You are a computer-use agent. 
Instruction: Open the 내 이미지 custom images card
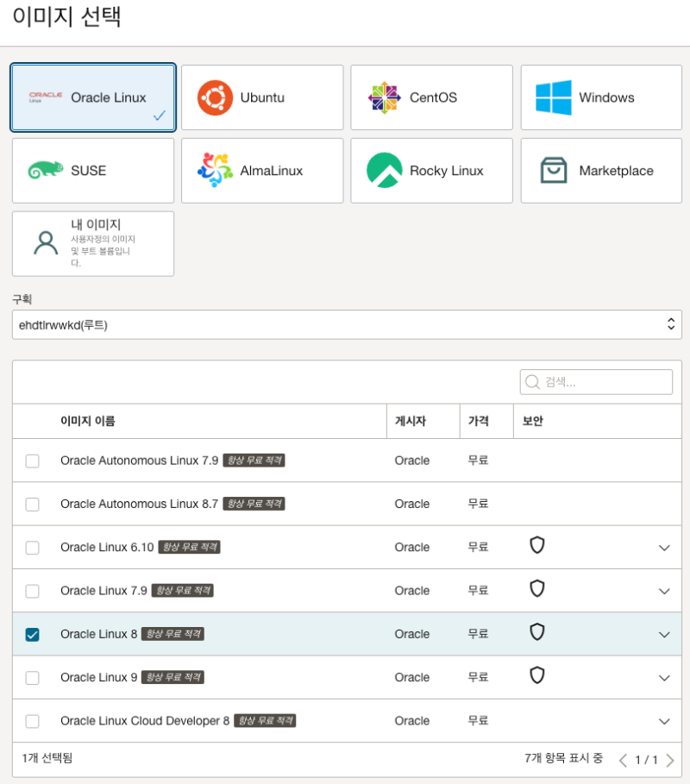pos(93,243)
